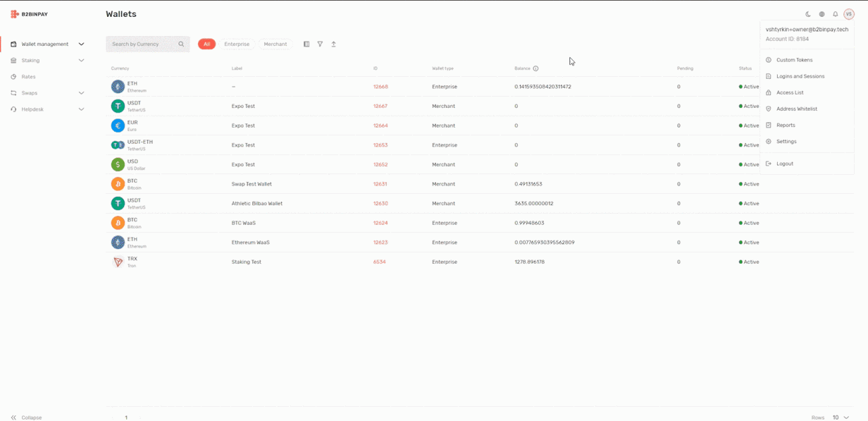868x421 pixels.
Task: Click the Collapse sidebar button
Action: 26,417
